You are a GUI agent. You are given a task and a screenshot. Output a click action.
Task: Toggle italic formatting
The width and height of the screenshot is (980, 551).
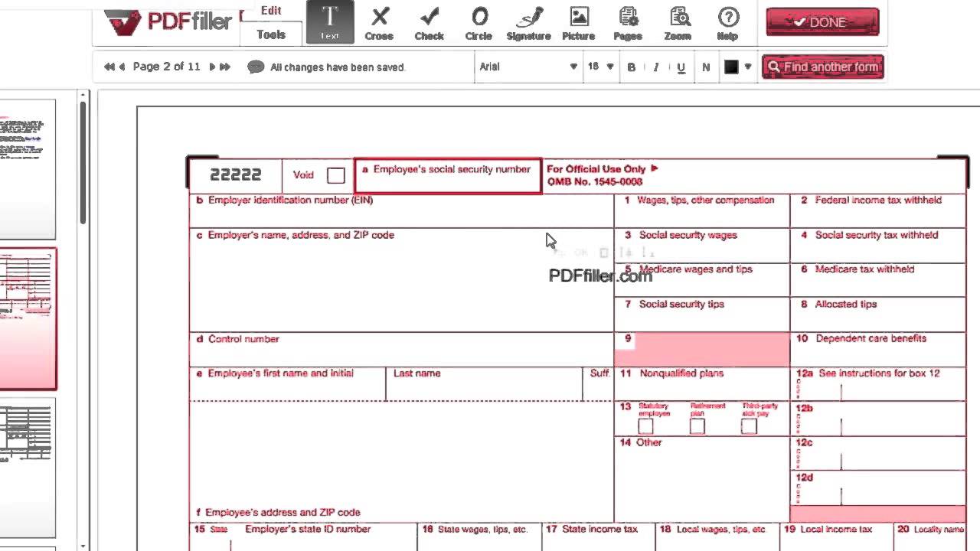click(656, 67)
